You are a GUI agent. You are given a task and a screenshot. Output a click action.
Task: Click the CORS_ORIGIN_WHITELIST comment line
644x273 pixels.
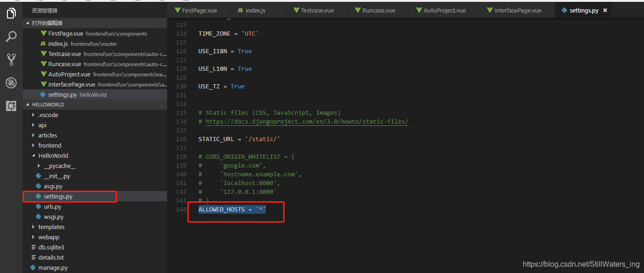pos(247,156)
